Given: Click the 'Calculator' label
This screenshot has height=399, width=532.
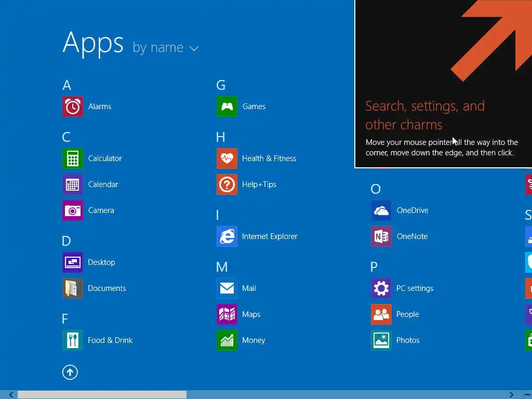Looking at the screenshot, I should (105, 158).
